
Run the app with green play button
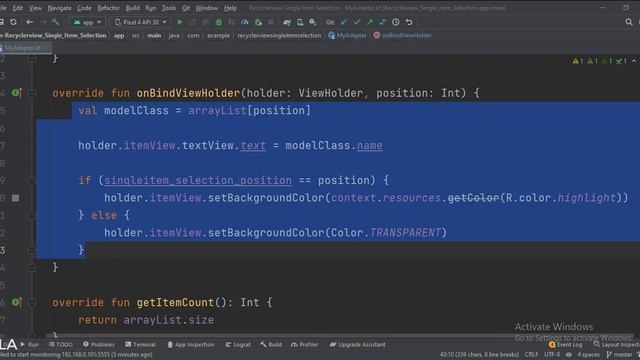tap(180, 22)
